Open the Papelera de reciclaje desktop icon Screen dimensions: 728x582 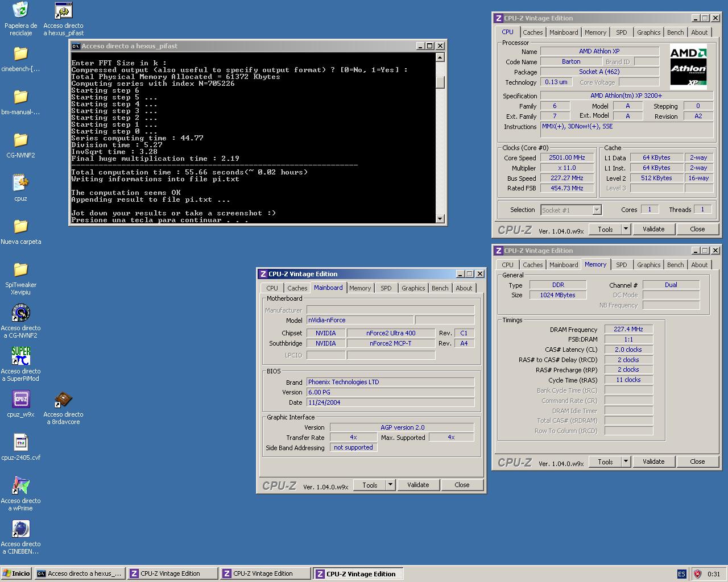click(20, 10)
